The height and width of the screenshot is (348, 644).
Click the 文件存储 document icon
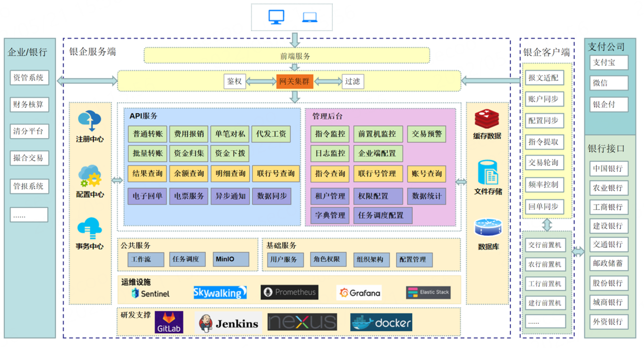click(x=488, y=173)
